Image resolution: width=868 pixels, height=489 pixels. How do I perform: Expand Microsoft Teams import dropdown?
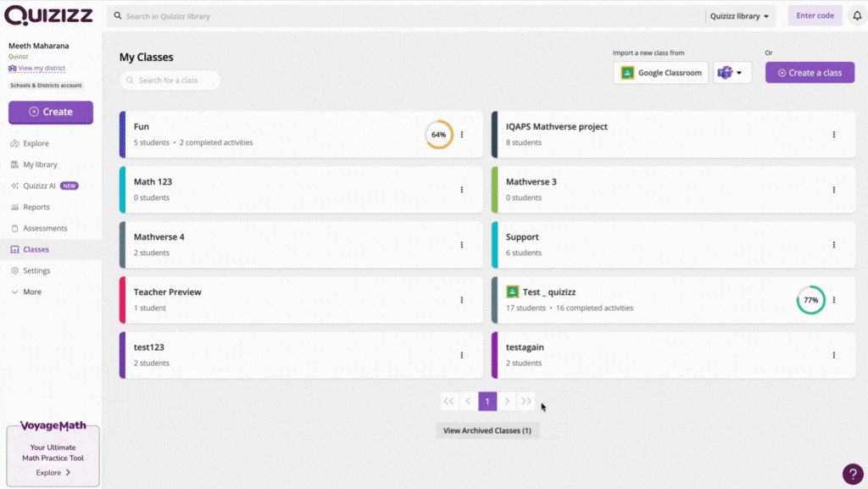tap(732, 73)
